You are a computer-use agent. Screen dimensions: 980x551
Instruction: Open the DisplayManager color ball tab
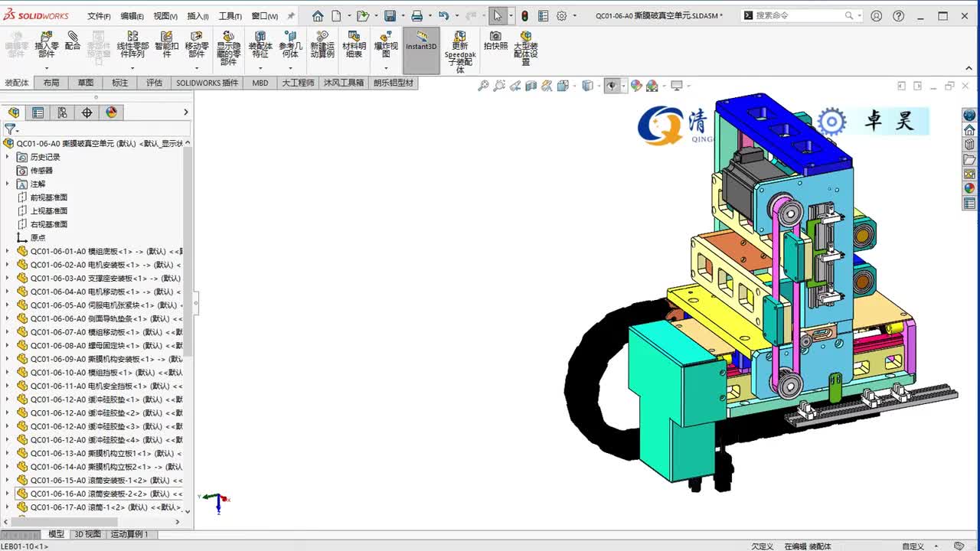(x=112, y=112)
